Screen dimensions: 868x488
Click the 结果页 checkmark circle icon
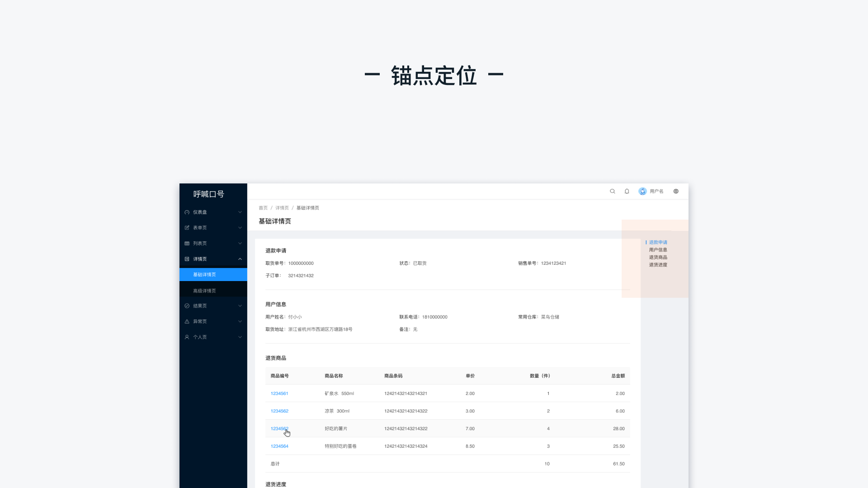187,306
